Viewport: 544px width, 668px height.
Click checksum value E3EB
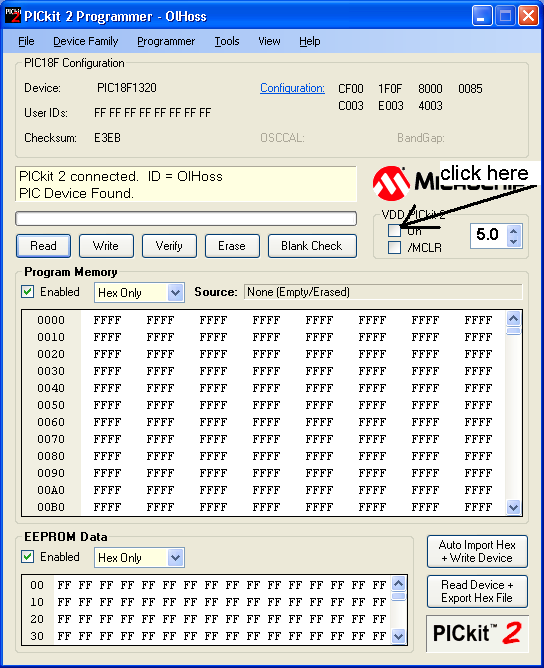(107, 138)
